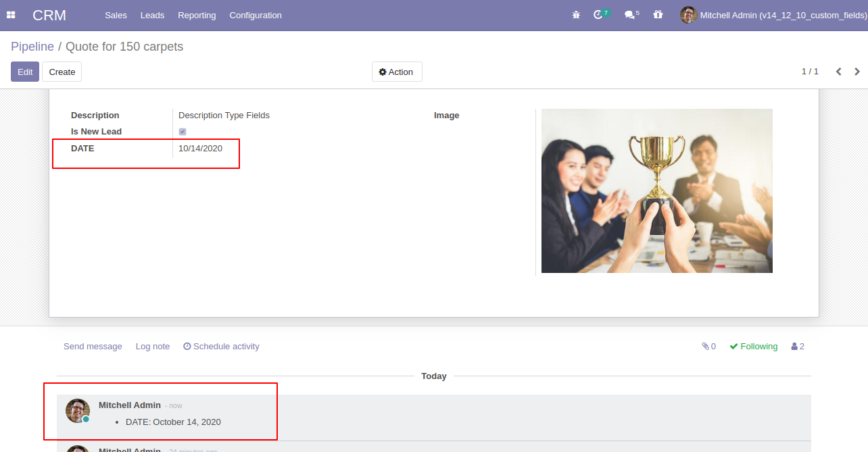Click Send message
Viewport: 868px width, 452px height.
[x=93, y=347]
